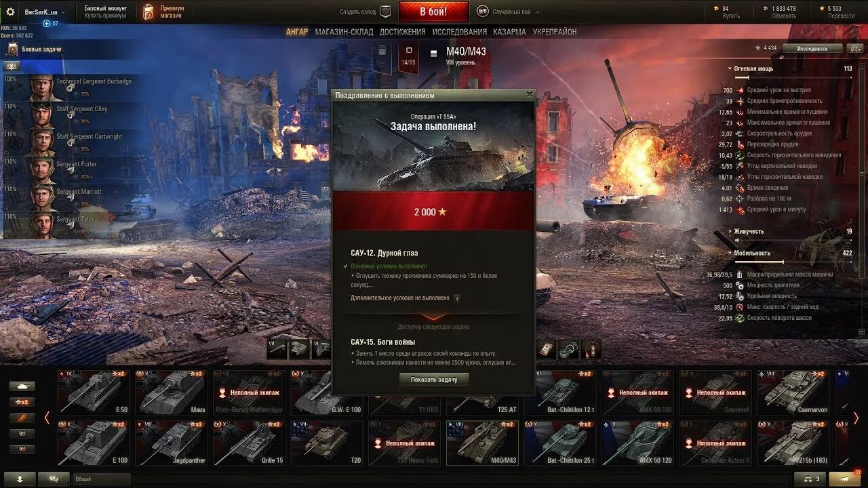Click the red В бой! button
The width and height of the screenshot is (868, 488).
[433, 12]
